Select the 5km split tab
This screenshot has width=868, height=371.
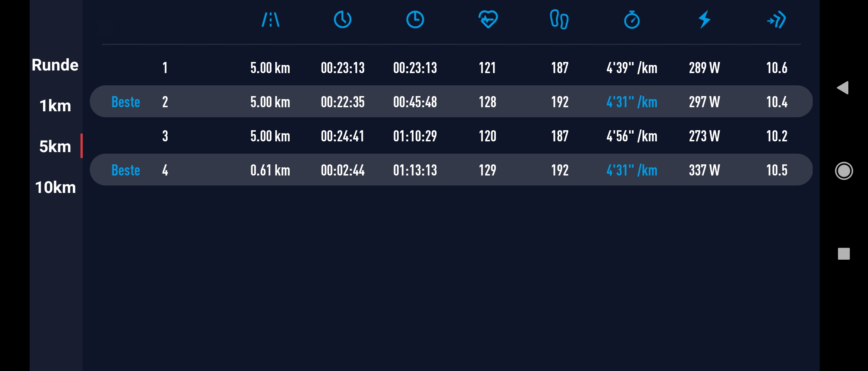coord(55,147)
